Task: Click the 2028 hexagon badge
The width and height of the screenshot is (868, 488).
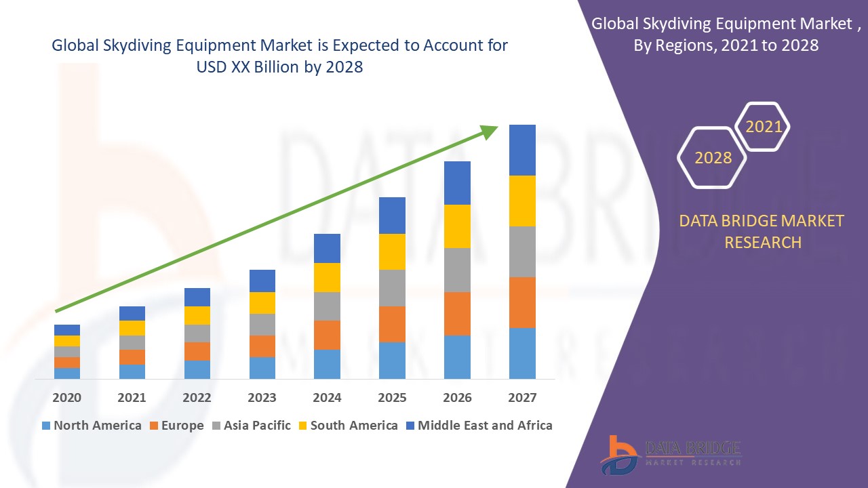Action: pos(712,157)
